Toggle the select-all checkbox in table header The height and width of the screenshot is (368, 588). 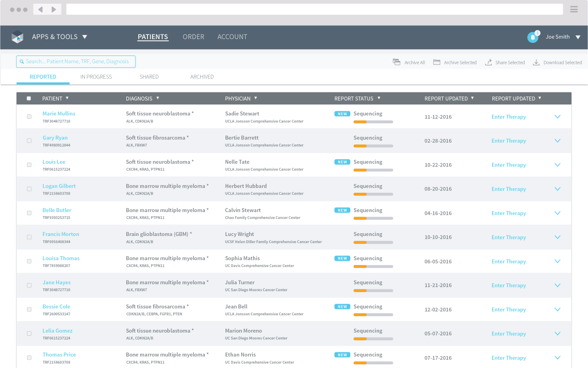[29, 98]
